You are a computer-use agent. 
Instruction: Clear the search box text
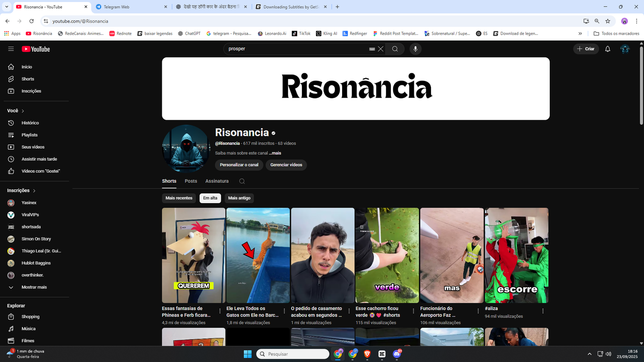coord(380,49)
